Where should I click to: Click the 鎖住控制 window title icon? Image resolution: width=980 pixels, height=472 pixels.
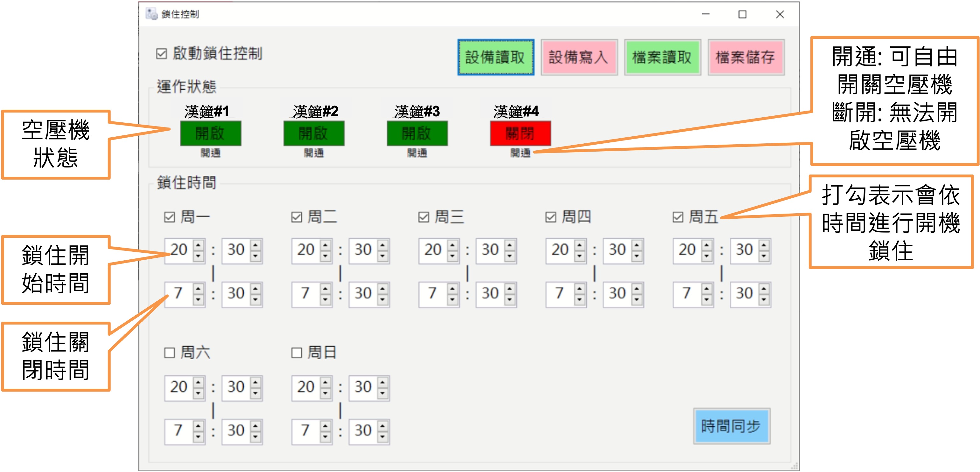pos(151,14)
